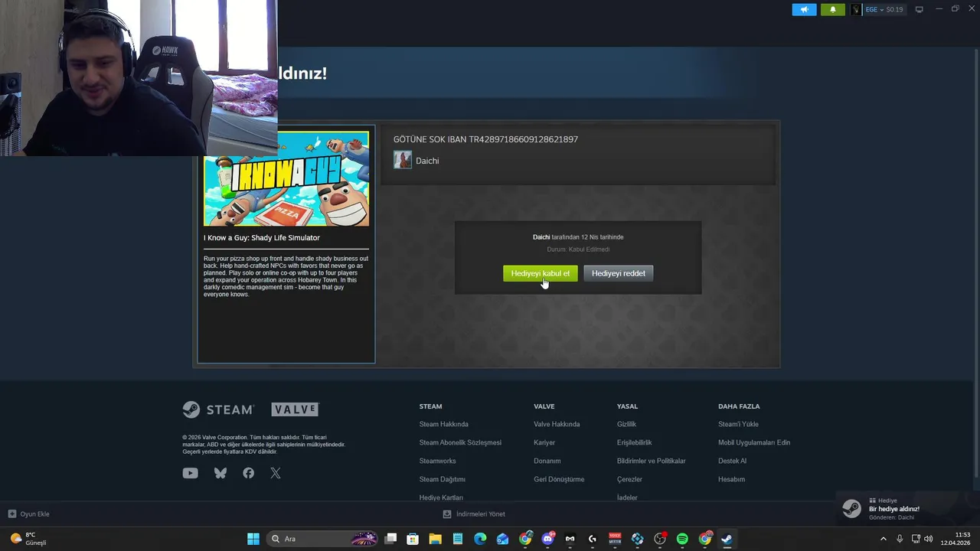The width and height of the screenshot is (980, 551).
Task: Open Task View in taskbar
Action: (x=390, y=539)
